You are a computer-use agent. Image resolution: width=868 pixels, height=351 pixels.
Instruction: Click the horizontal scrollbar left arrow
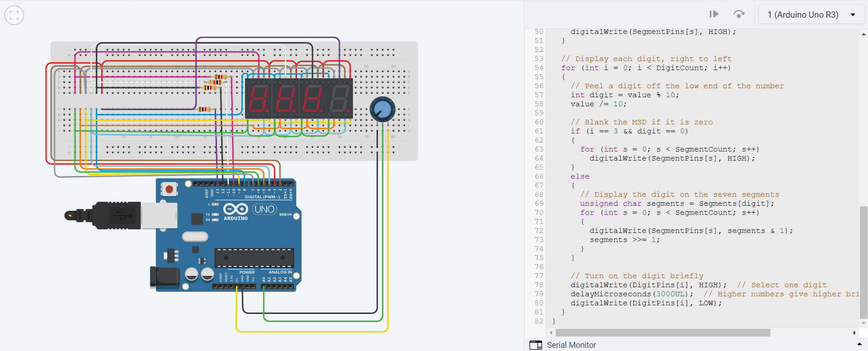pos(551,332)
